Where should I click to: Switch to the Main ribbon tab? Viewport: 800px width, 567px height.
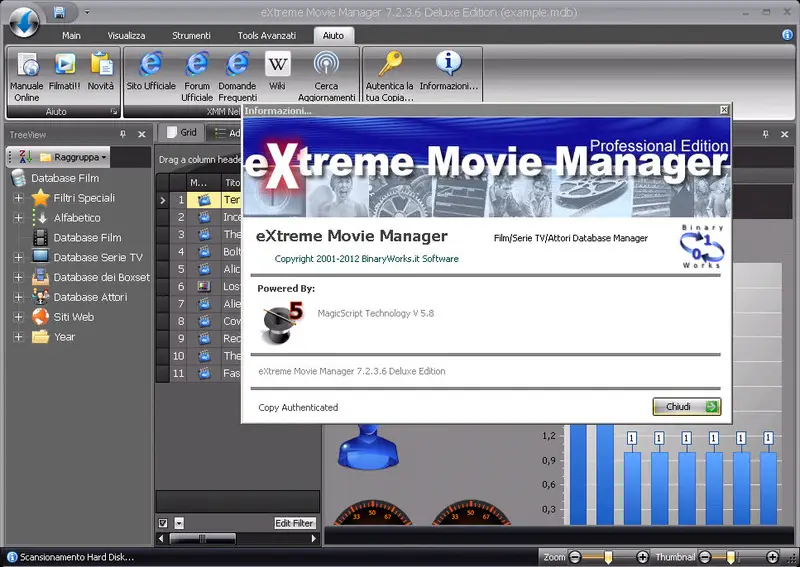tap(71, 35)
